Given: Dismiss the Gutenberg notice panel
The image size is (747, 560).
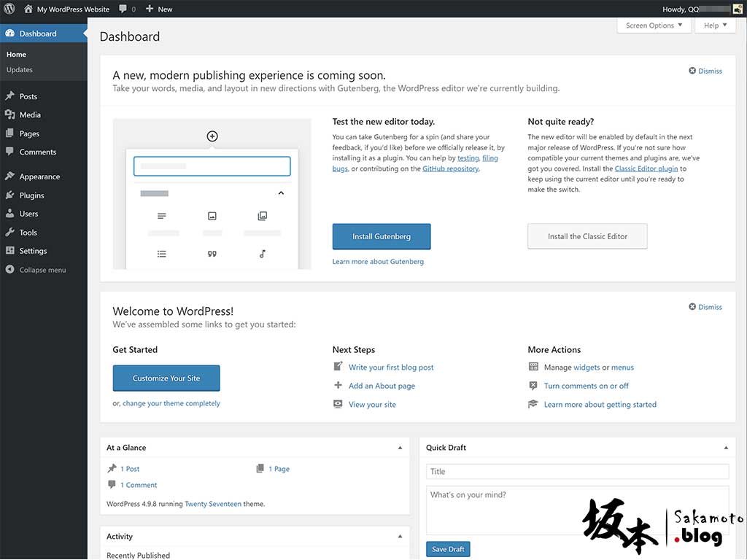Looking at the screenshot, I should tap(705, 71).
